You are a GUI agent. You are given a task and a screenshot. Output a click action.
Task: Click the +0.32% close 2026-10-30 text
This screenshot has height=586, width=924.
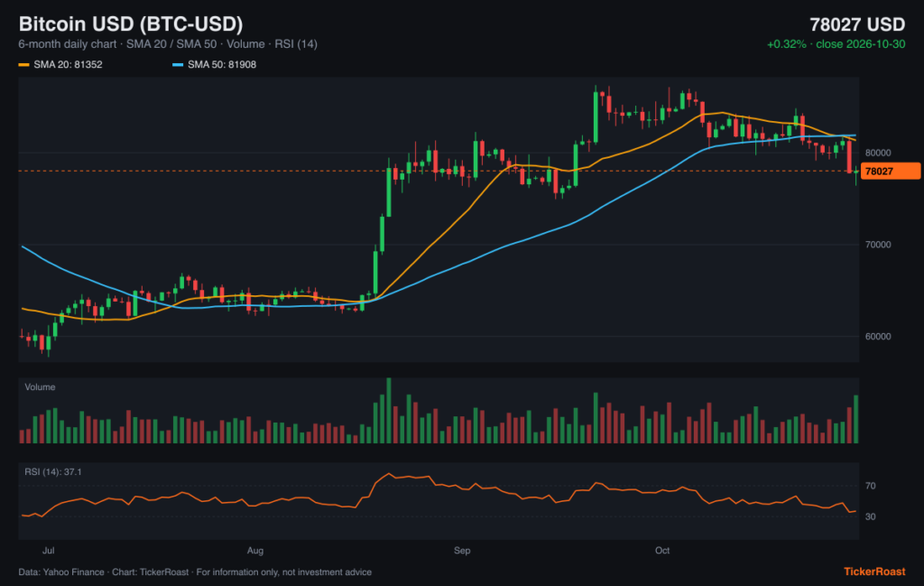tap(836, 44)
